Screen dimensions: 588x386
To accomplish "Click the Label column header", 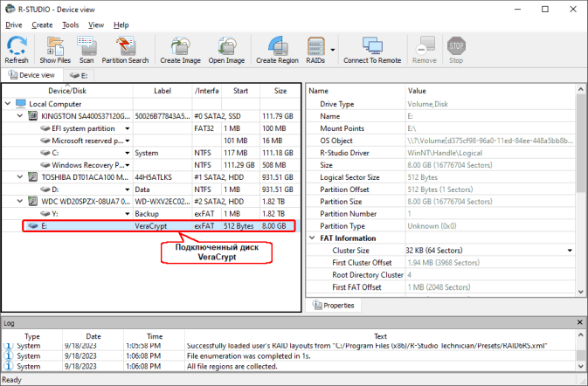I will click(x=163, y=91).
